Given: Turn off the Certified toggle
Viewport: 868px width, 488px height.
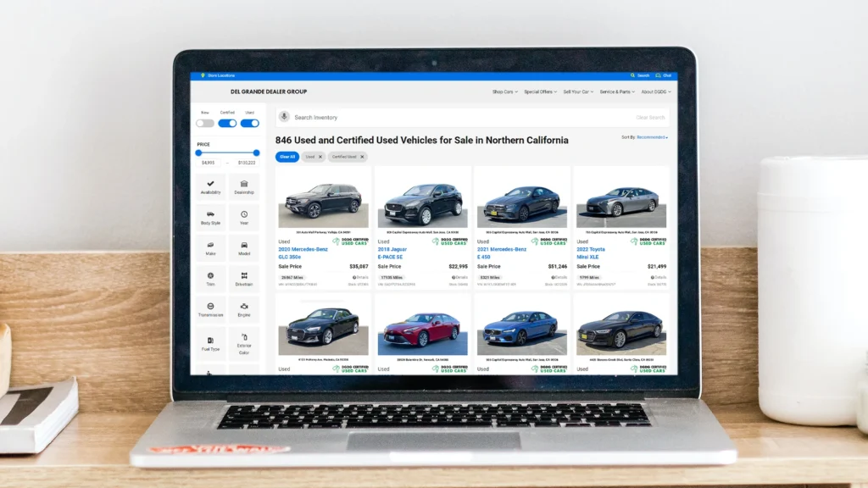Looking at the screenshot, I should point(227,123).
